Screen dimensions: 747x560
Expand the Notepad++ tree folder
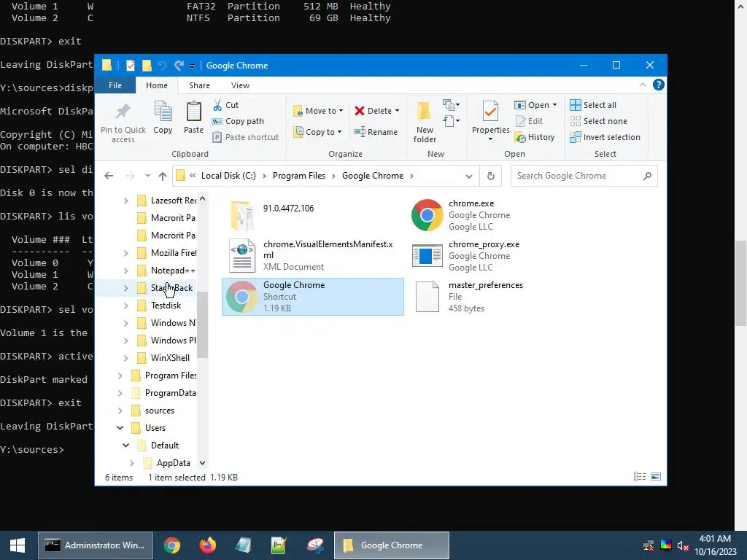point(125,271)
